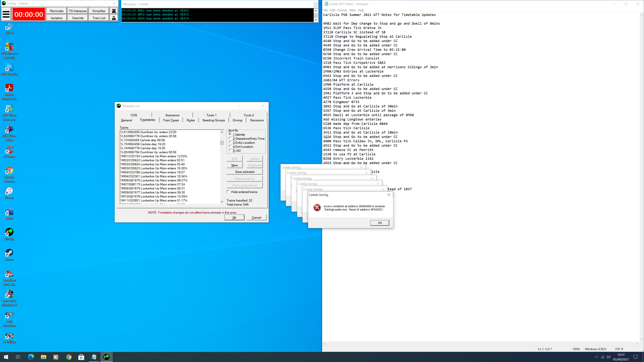Open Microsoft Store from taskbar
The width and height of the screenshot is (644, 362).
[81, 357]
